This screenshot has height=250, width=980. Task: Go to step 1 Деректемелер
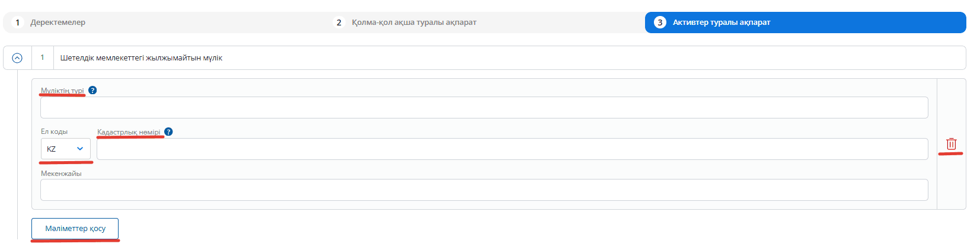tap(58, 23)
